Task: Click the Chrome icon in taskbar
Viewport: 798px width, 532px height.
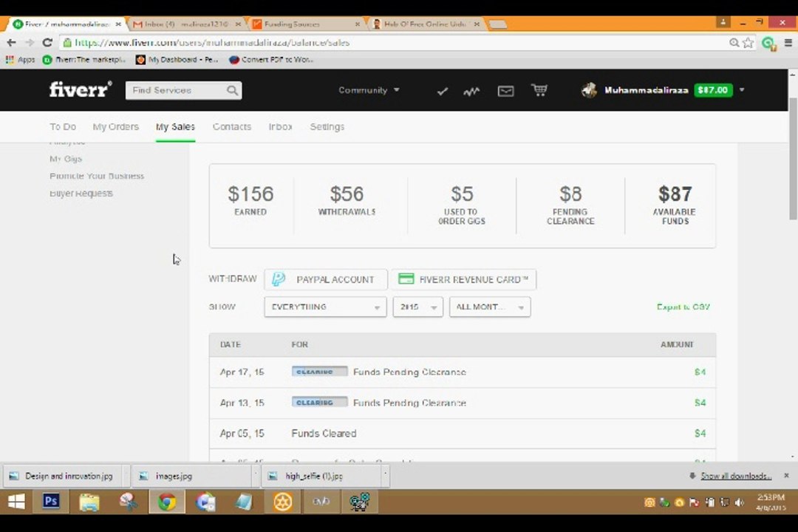Action: 166,502
